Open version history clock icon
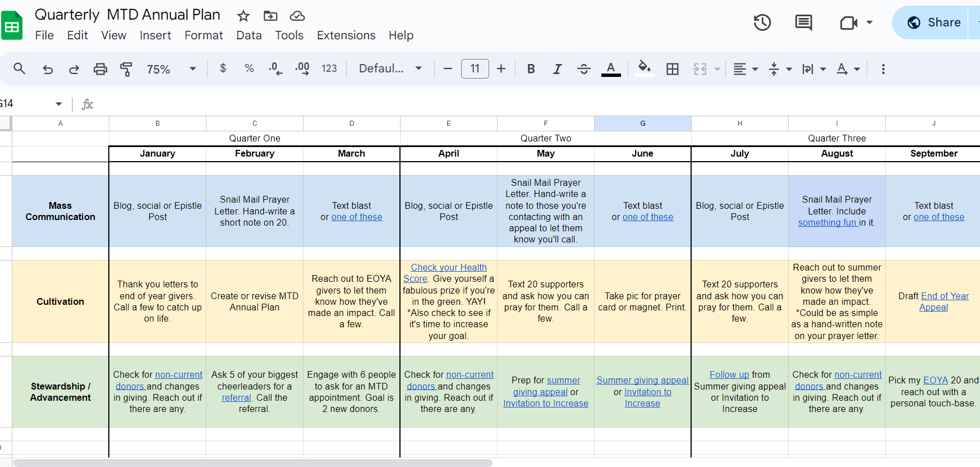980x467 pixels. click(762, 23)
